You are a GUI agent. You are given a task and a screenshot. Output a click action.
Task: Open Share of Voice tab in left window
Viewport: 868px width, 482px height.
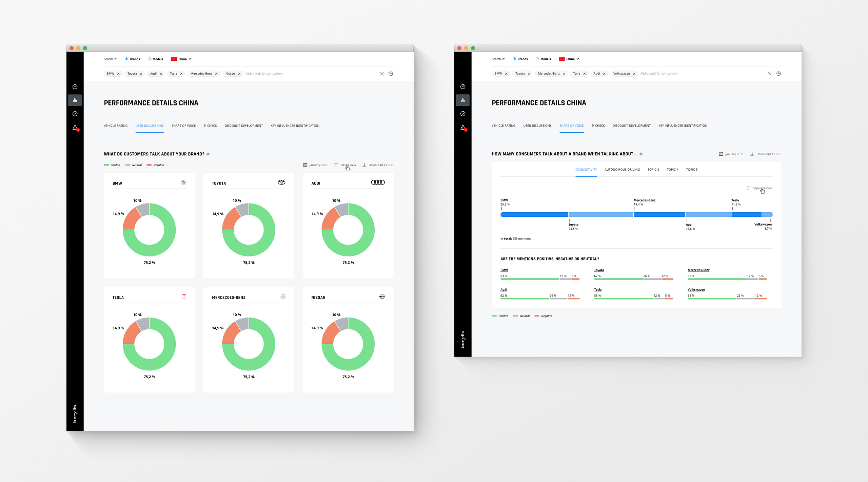pyautogui.click(x=183, y=126)
